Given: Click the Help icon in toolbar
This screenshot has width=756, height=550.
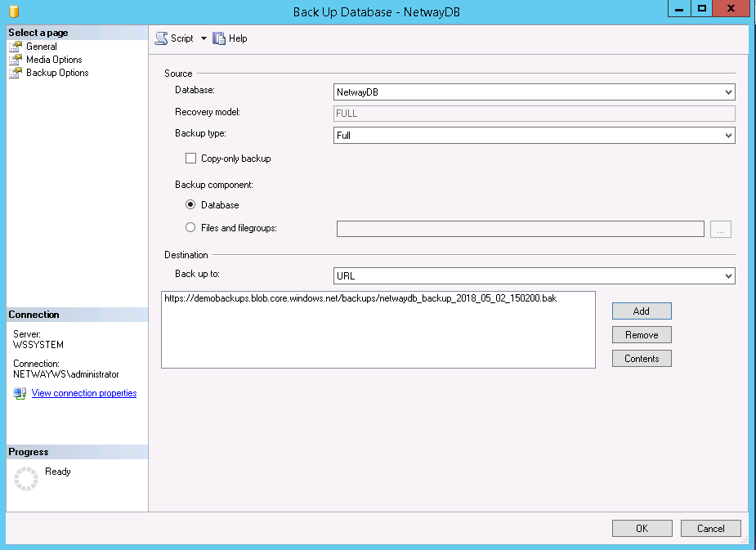Looking at the screenshot, I should [x=218, y=38].
